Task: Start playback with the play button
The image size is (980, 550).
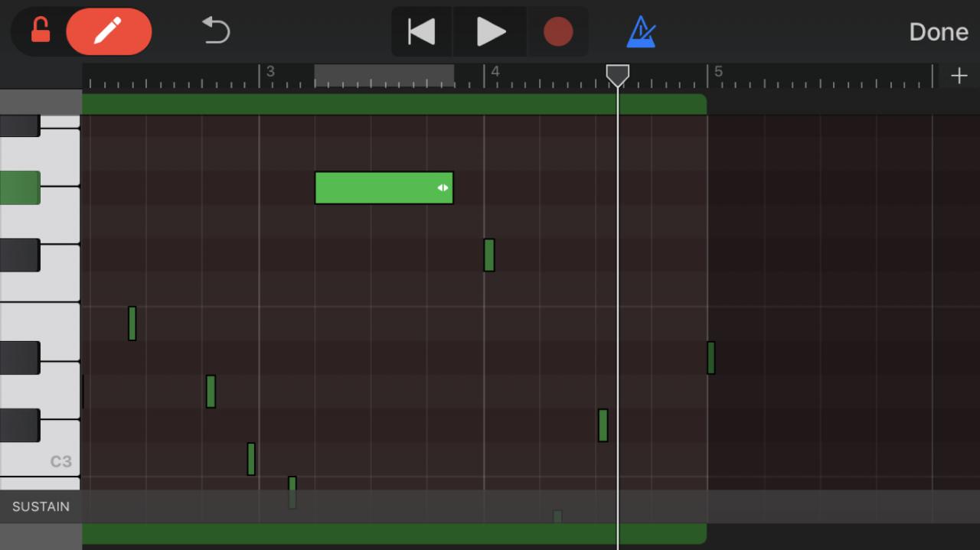Action: pyautogui.click(x=490, y=32)
